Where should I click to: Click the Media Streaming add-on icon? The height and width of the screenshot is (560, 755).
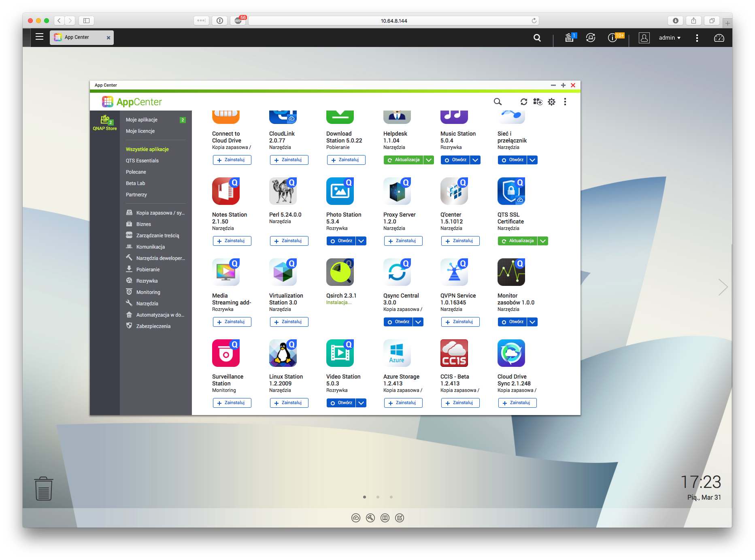click(226, 272)
